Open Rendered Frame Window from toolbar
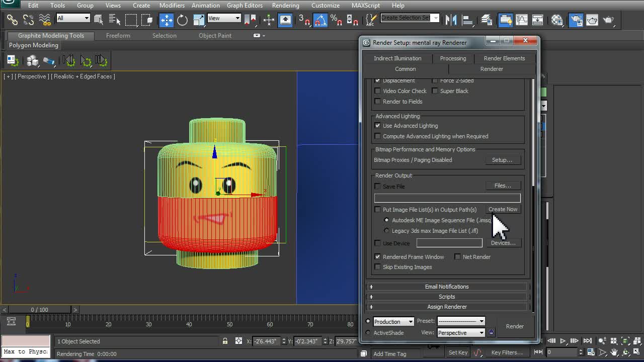 tap(592, 20)
